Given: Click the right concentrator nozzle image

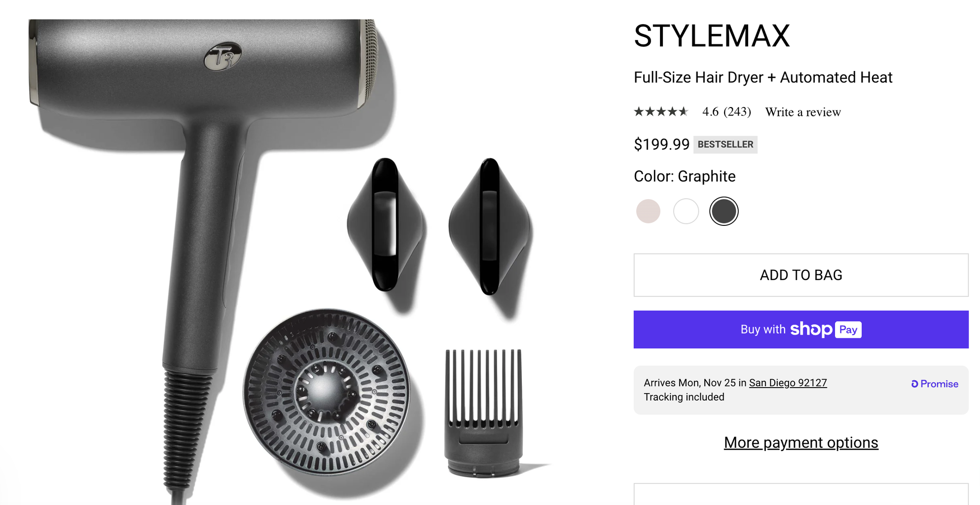Looking at the screenshot, I should click(x=489, y=226).
